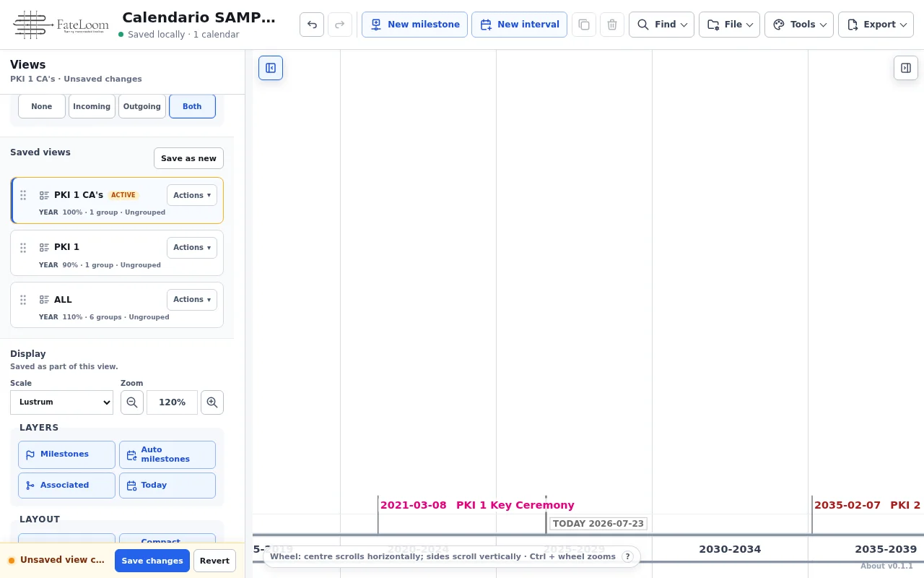Click the Unsaved view changes notice

coord(57,560)
